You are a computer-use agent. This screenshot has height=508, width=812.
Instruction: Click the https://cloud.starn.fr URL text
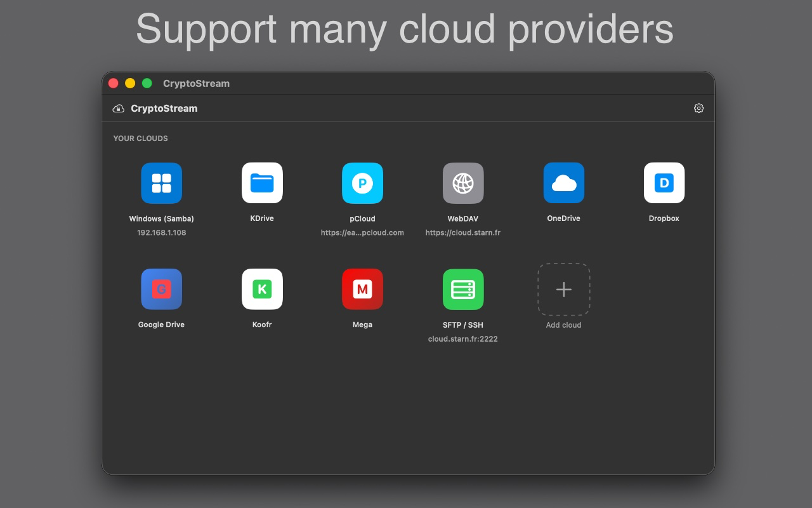pyautogui.click(x=463, y=233)
